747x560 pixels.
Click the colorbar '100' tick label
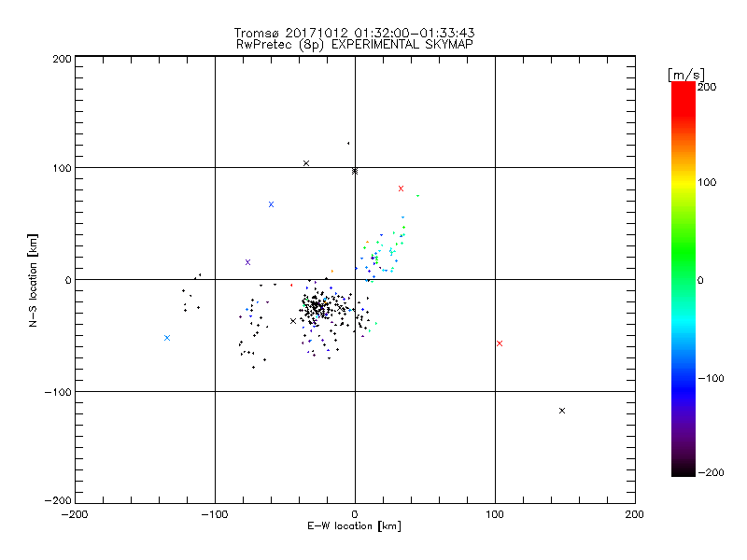(x=707, y=182)
